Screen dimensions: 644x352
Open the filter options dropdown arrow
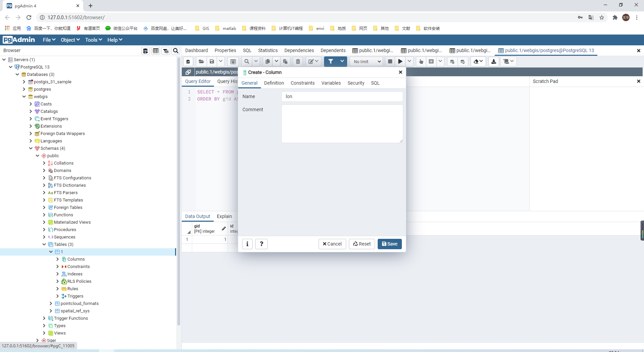[x=342, y=61]
